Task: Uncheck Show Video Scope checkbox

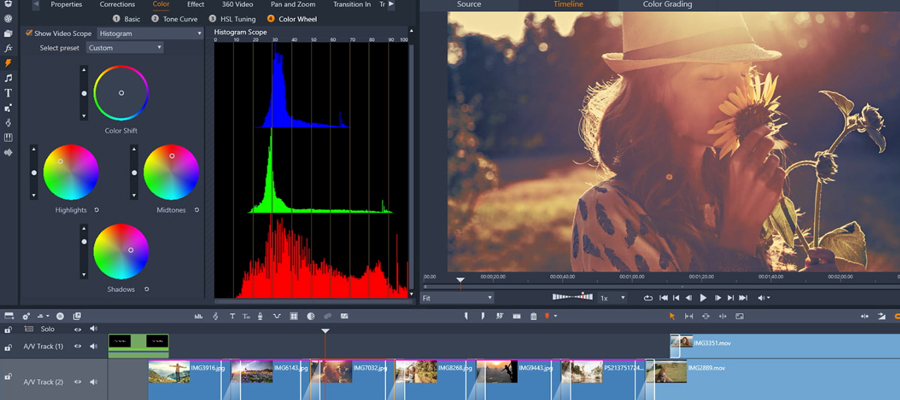Action: (x=29, y=33)
